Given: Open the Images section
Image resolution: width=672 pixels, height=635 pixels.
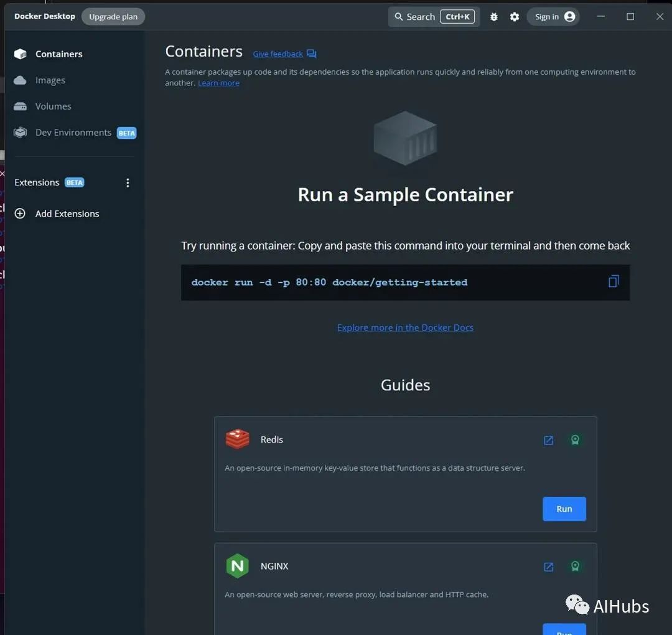Looking at the screenshot, I should coord(50,80).
